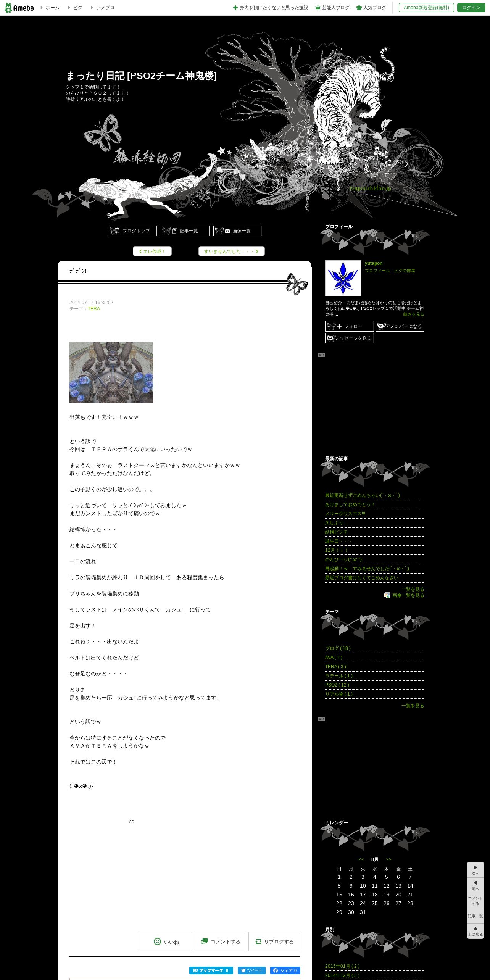Click リブログする button

coord(274,941)
